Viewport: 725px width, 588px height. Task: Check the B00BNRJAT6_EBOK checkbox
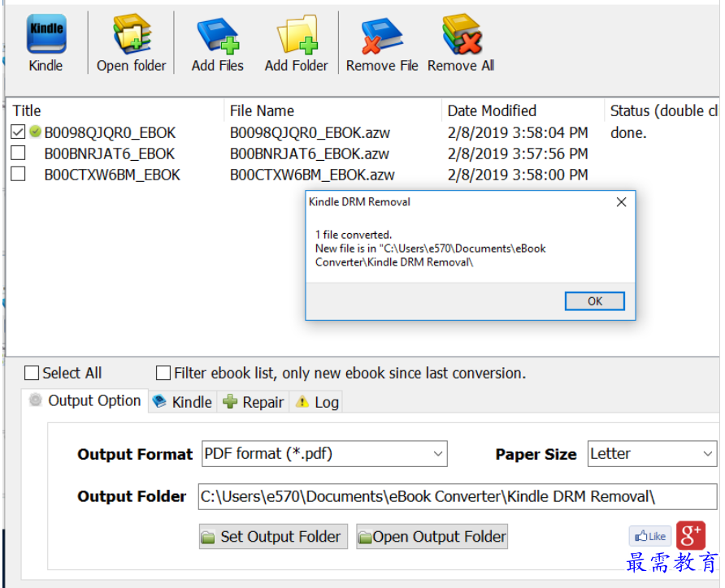18,153
